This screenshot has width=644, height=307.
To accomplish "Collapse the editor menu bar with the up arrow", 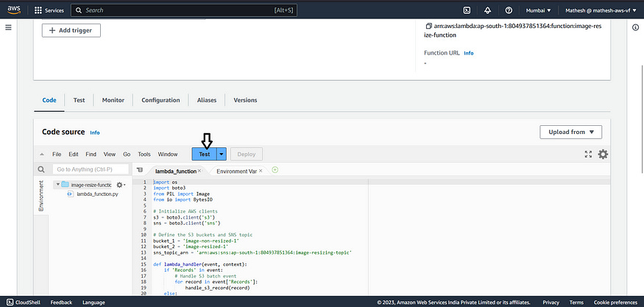I will click(x=42, y=155).
